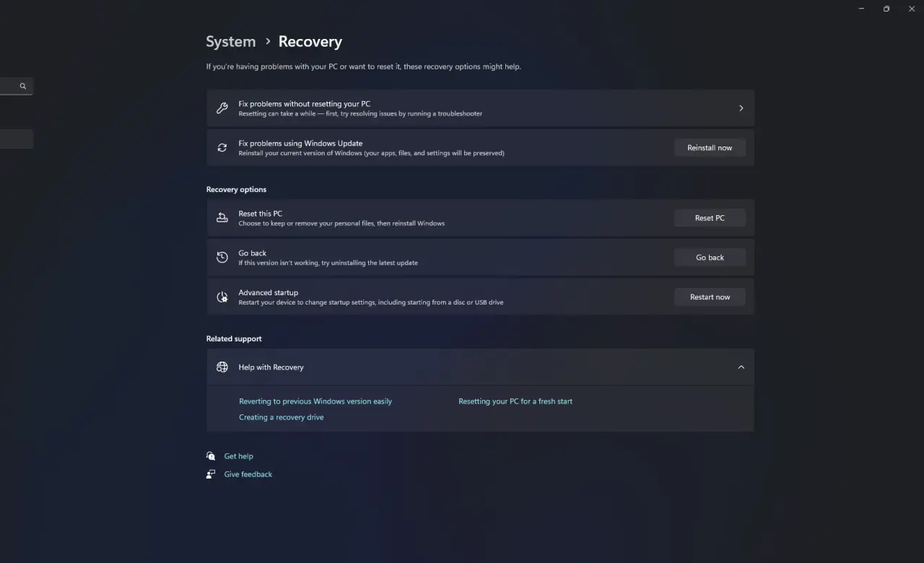924x563 pixels.
Task: Click the Go back history clock icon
Action: point(222,258)
